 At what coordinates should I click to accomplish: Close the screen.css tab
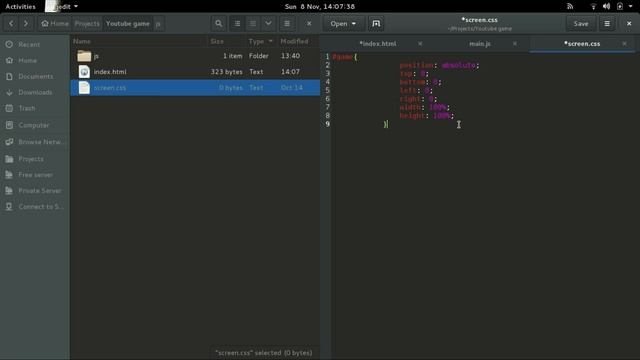pyautogui.click(x=624, y=44)
